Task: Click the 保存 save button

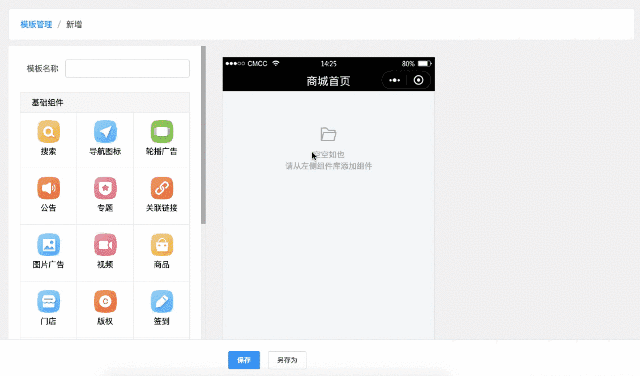Action: click(x=244, y=360)
